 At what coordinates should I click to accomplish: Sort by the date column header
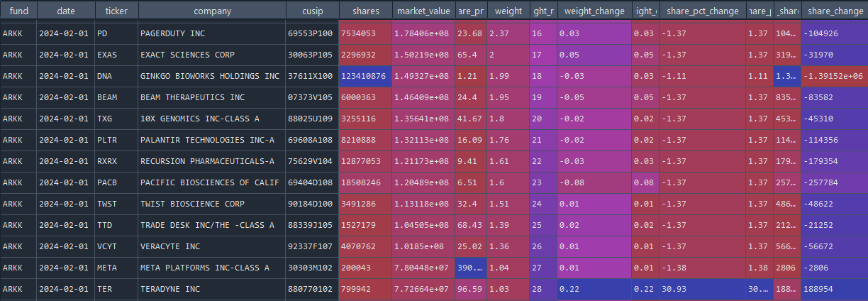pyautogui.click(x=65, y=11)
